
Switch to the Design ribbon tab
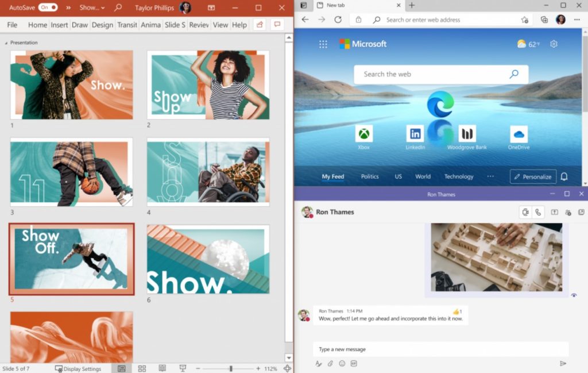102,25
